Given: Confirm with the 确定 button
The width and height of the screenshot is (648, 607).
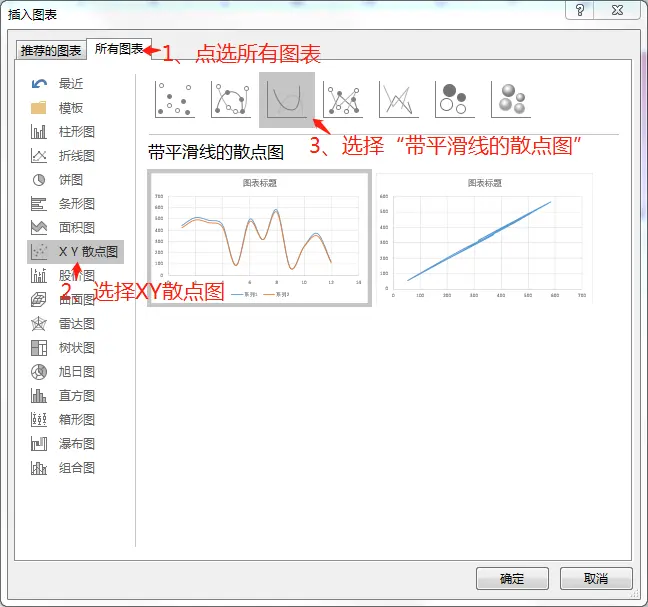Looking at the screenshot, I should tap(512, 578).
